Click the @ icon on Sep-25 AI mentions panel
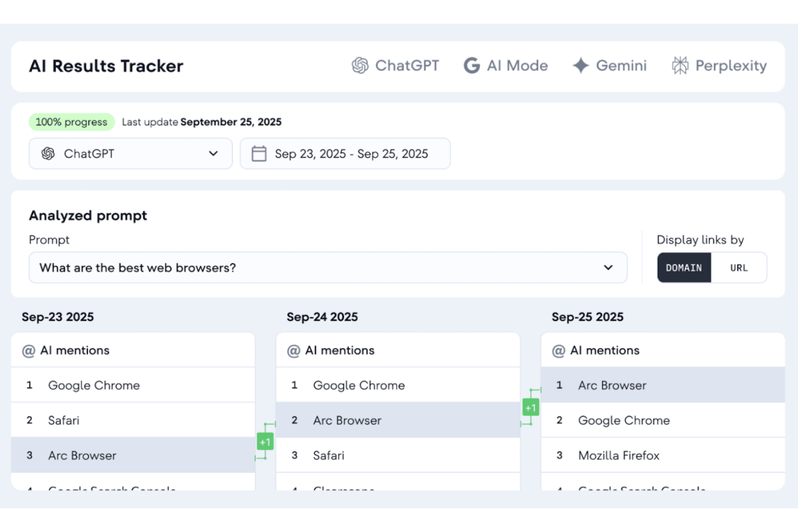Screen dimensions: 798x532 559,350
